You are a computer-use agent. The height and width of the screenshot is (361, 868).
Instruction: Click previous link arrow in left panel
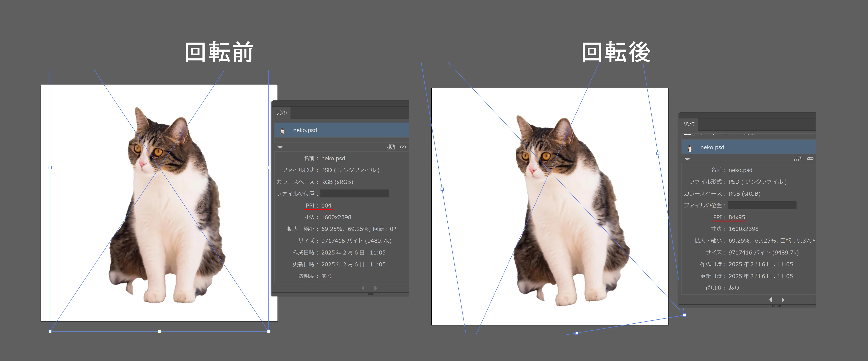click(x=363, y=288)
